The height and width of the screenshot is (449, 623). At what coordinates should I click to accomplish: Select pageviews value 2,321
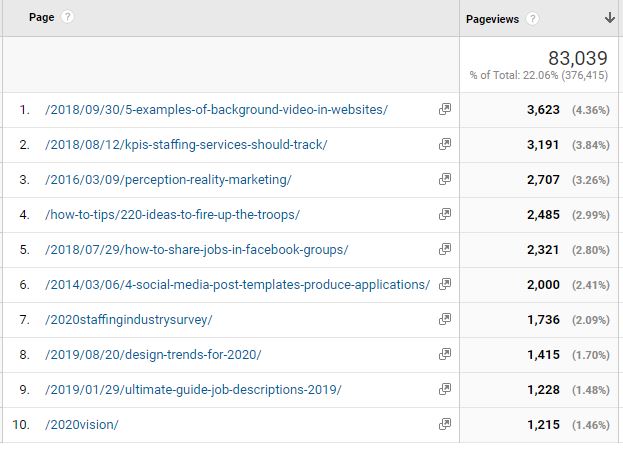click(543, 250)
